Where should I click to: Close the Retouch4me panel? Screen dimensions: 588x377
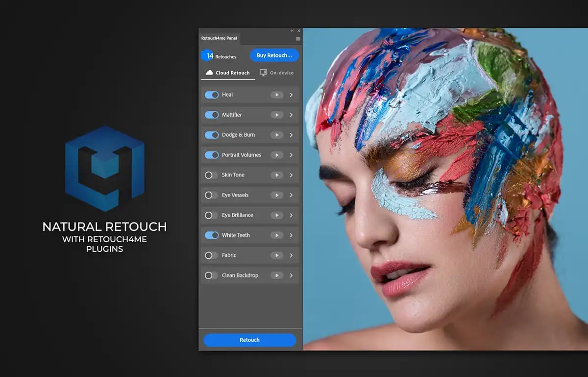tap(299, 31)
